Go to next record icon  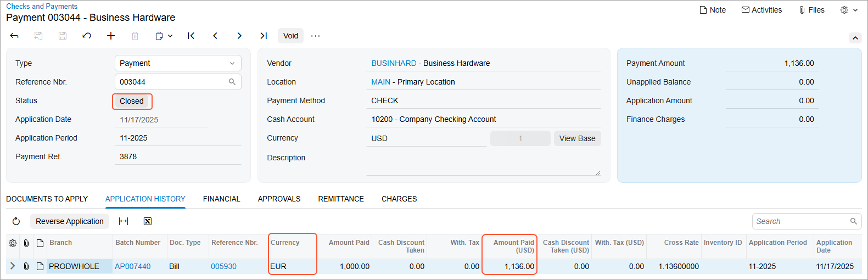[x=239, y=36]
